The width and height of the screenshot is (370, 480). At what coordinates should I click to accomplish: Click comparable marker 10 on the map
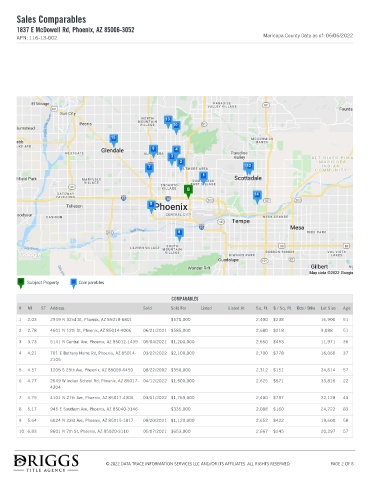click(176, 127)
